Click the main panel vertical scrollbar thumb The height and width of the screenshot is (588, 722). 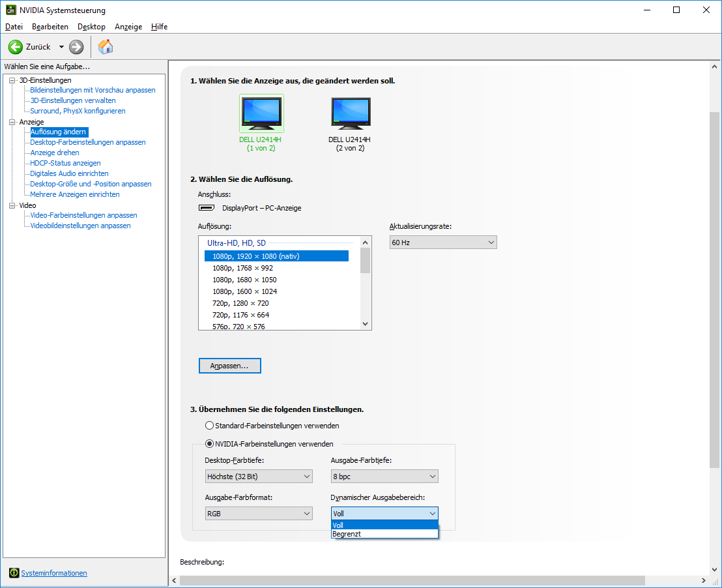point(714,289)
